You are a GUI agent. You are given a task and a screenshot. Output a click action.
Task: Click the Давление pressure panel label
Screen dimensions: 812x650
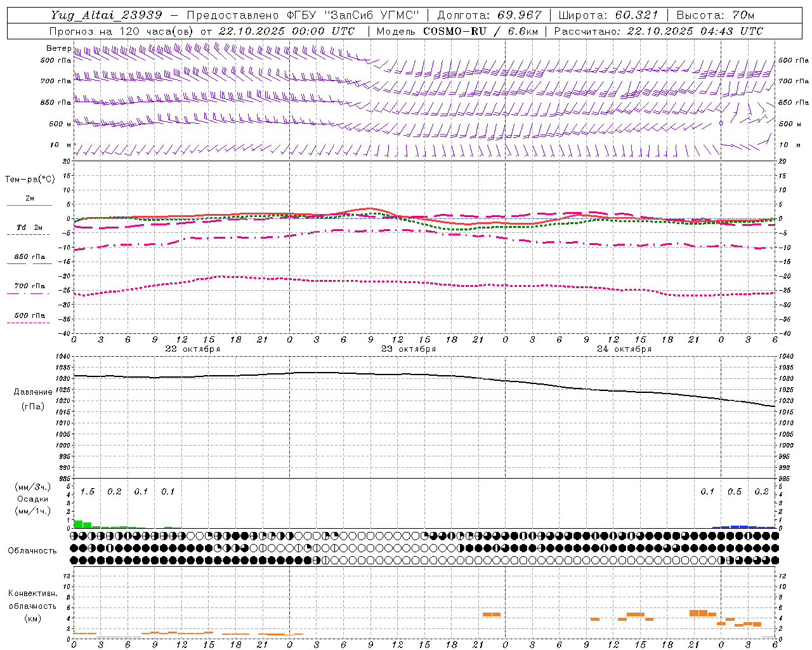(33, 392)
